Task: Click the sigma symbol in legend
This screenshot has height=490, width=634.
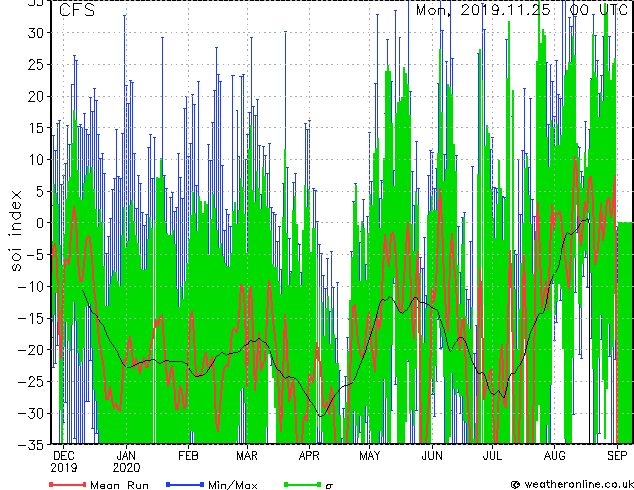Action: (329, 486)
